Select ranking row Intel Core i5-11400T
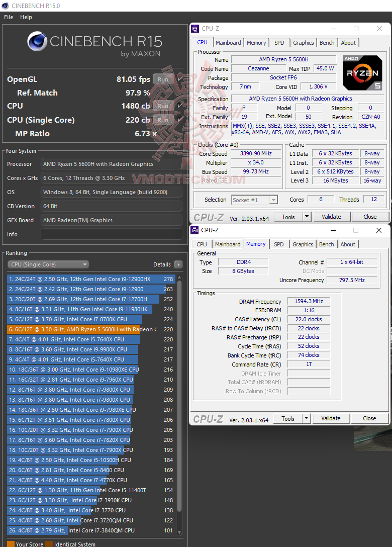 90,490
